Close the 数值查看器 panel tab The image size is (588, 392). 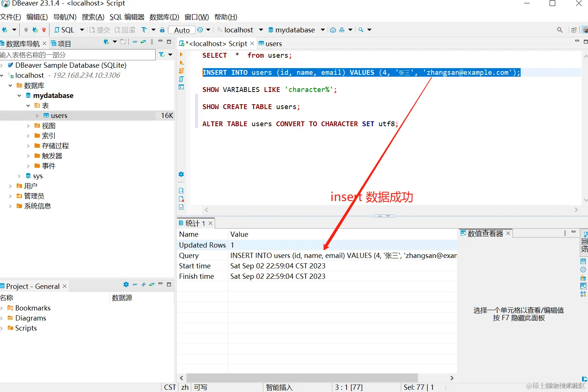tap(508, 233)
